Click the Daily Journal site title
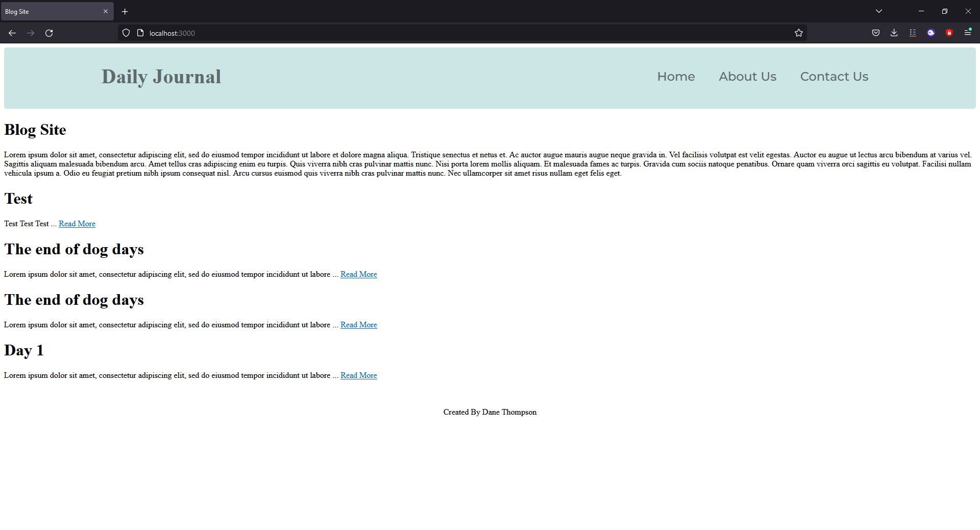 pyautogui.click(x=161, y=77)
